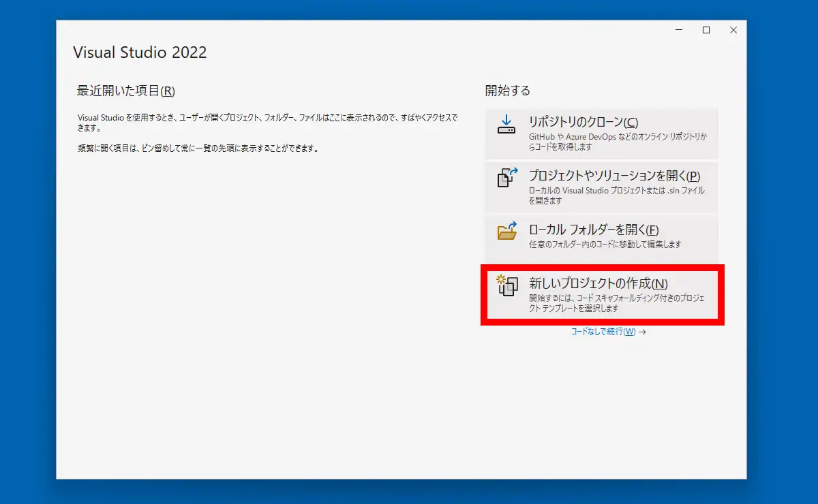
Task: Click the create new project icon
Action: [x=507, y=285]
